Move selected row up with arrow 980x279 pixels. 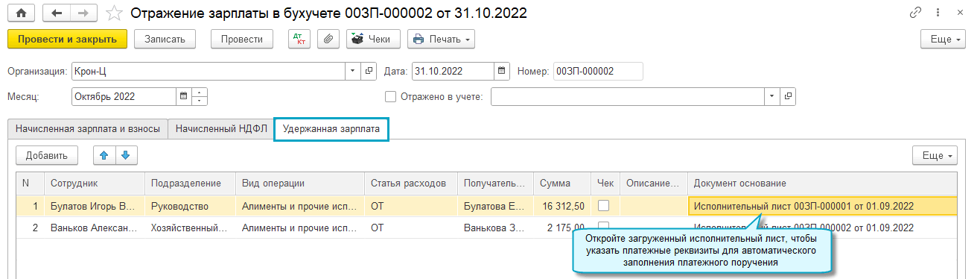104,155
